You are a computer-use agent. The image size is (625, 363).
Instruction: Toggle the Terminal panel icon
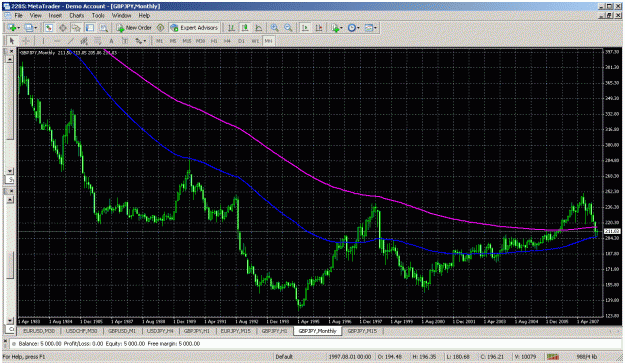(x=90, y=27)
